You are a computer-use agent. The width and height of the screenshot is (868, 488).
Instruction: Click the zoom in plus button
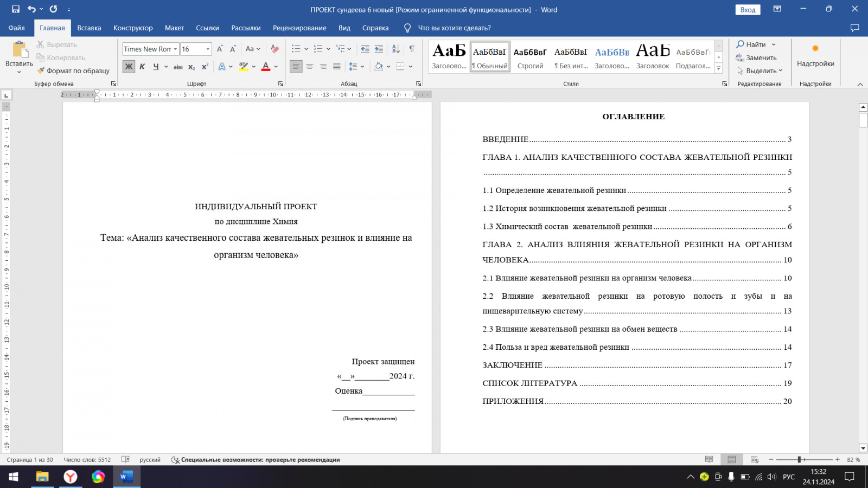point(838,459)
